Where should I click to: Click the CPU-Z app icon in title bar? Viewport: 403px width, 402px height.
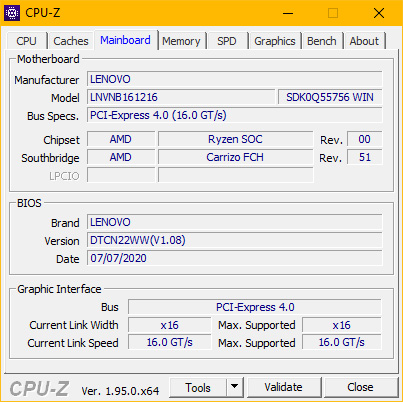click(12, 13)
